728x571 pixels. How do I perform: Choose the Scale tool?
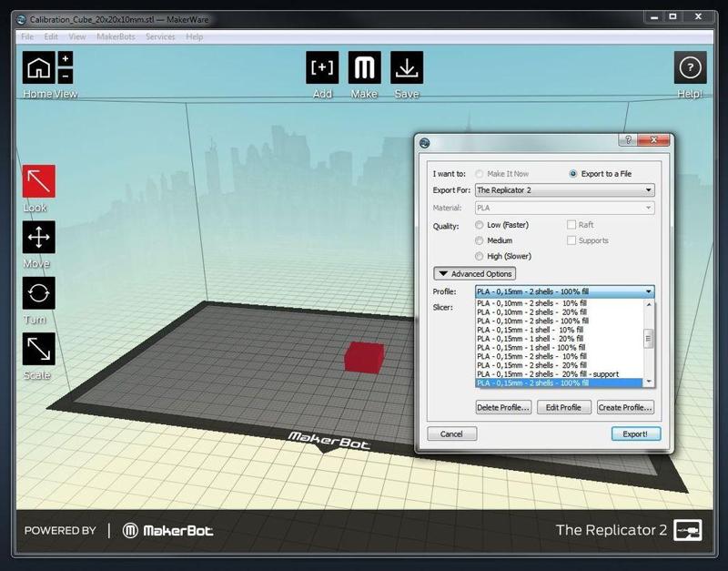point(39,349)
